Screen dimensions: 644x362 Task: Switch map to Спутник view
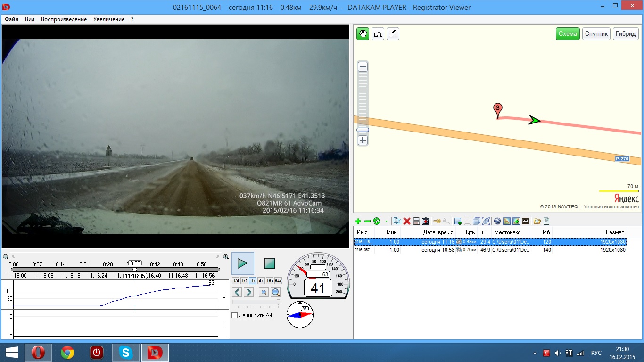(596, 33)
